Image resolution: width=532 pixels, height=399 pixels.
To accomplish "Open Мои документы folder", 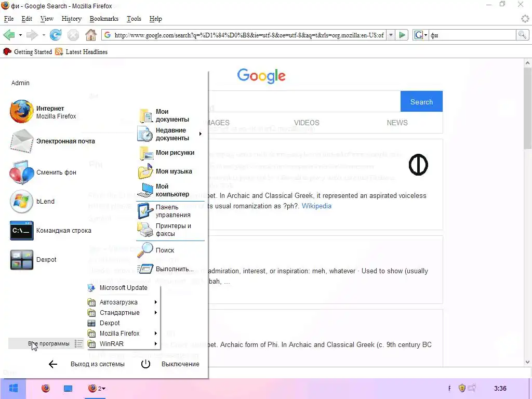I will coord(164,116).
